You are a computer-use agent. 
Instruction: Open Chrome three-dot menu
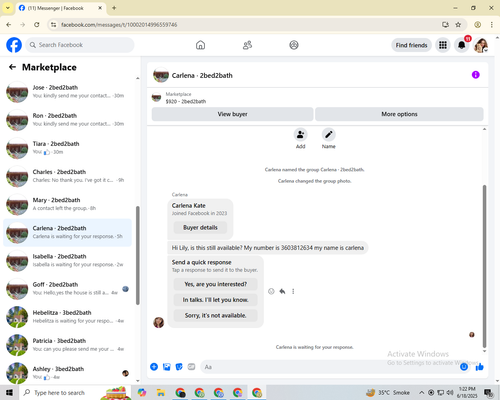(492, 25)
